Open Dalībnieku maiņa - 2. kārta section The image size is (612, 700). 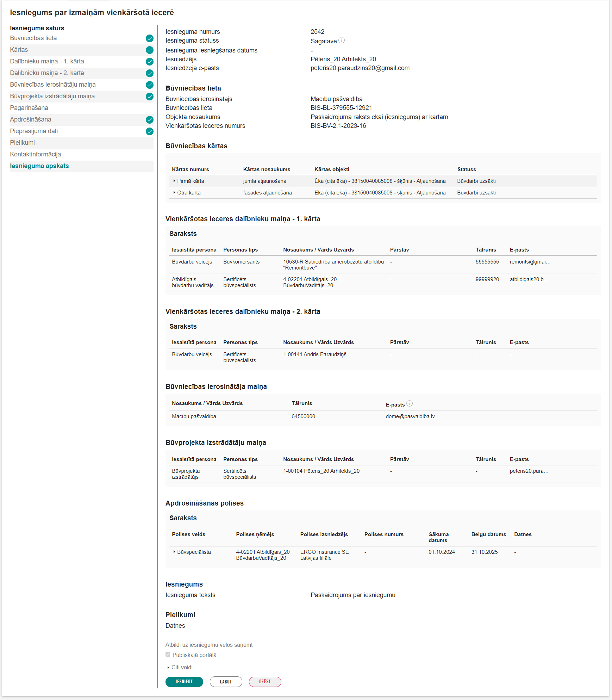tap(47, 73)
